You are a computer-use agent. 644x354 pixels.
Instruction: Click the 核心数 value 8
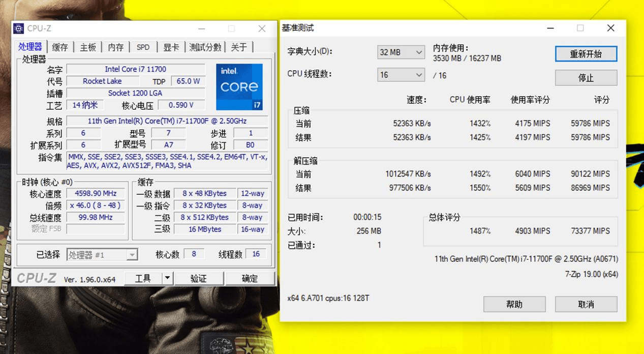tap(194, 254)
